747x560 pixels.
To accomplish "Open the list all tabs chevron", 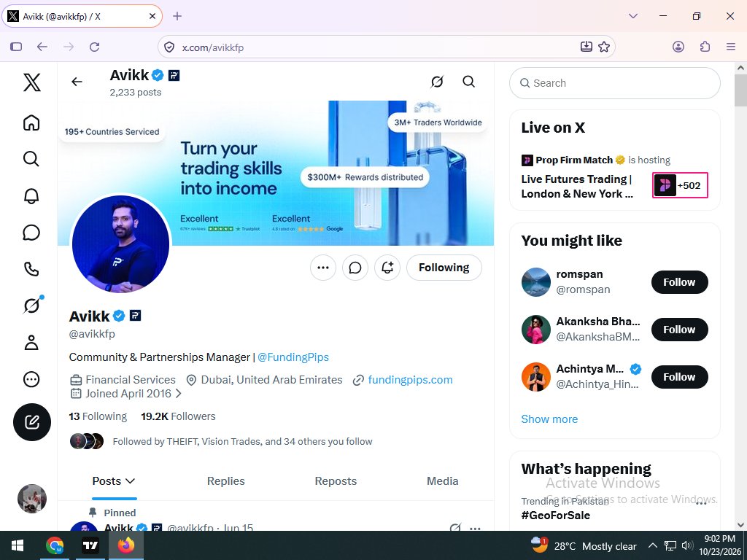I will 633,16.
